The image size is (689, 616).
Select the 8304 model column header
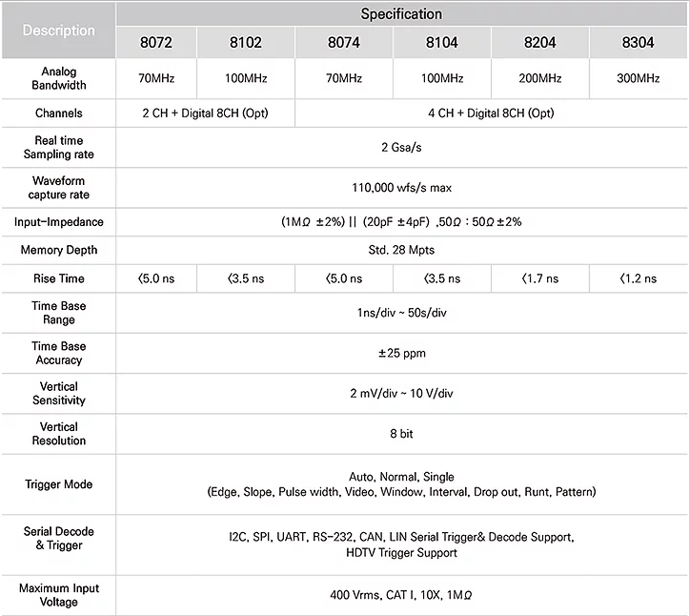(638, 43)
